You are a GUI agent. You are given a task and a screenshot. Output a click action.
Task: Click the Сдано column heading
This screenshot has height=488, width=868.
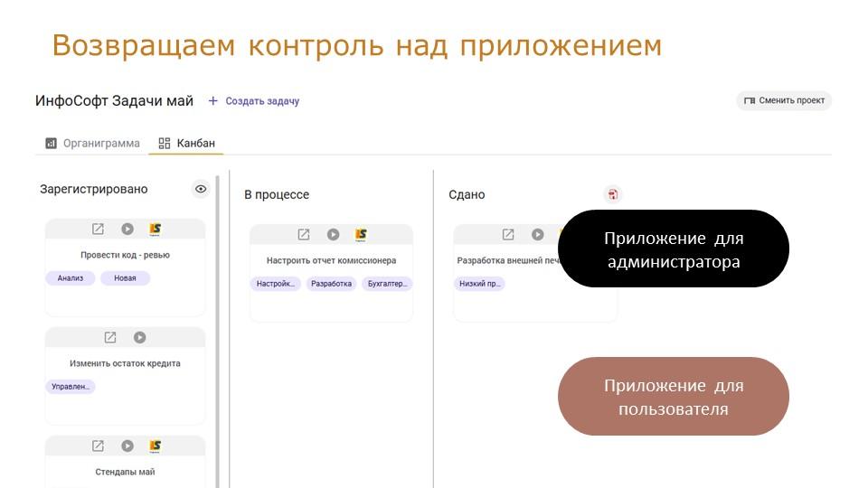[467, 195]
